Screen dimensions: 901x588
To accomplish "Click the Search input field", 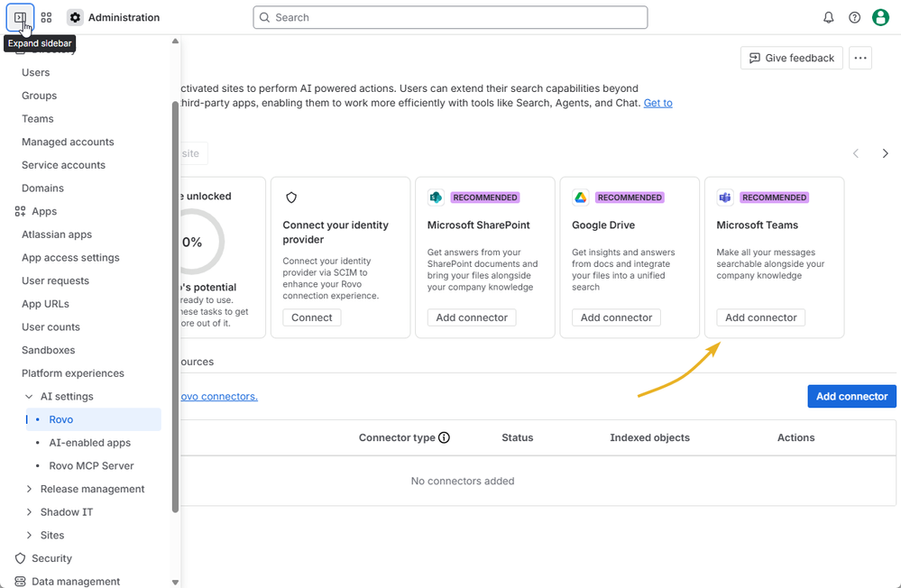I will [451, 17].
